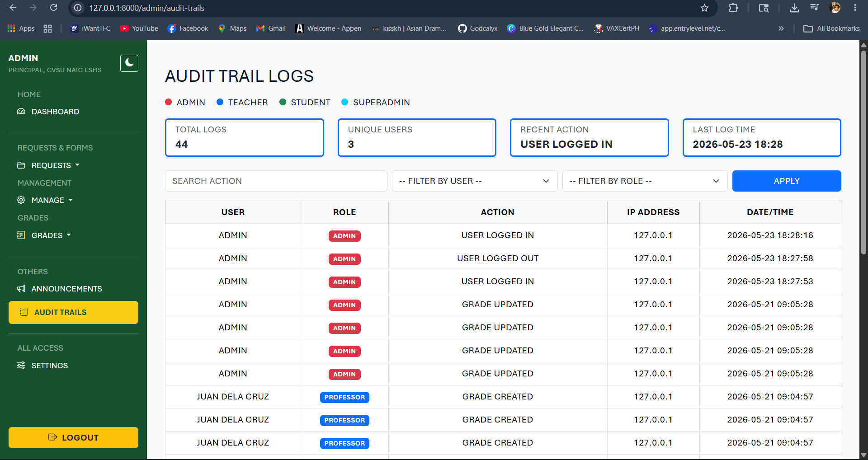Open the Facebook bookmark

point(188,28)
